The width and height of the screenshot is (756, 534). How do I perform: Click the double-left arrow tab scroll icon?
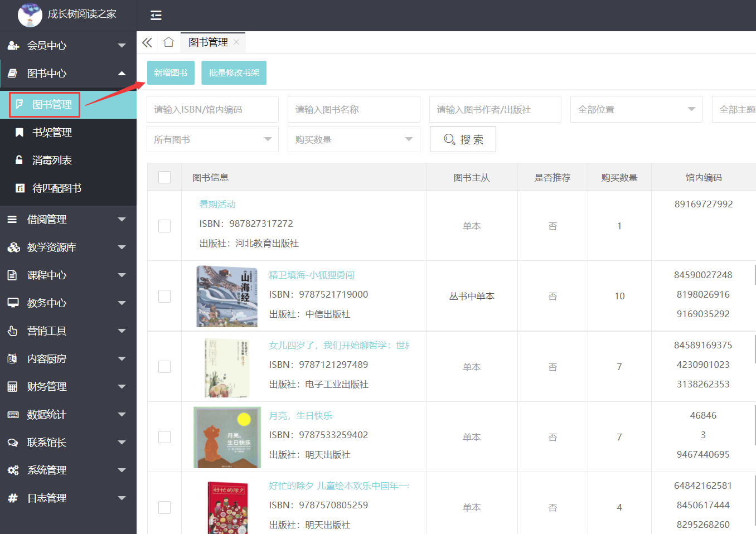coord(147,42)
